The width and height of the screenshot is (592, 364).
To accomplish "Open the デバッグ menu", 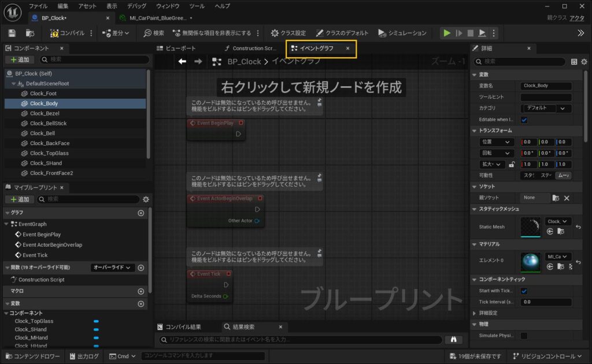I will coord(136,6).
